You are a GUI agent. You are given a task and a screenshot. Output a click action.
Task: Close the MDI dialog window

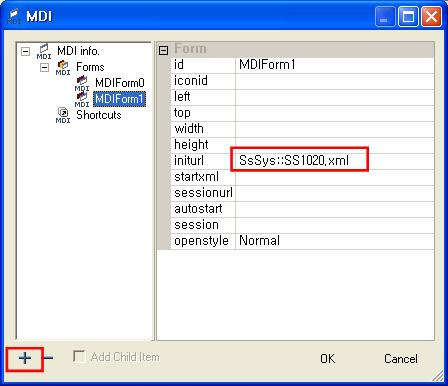coord(431,17)
